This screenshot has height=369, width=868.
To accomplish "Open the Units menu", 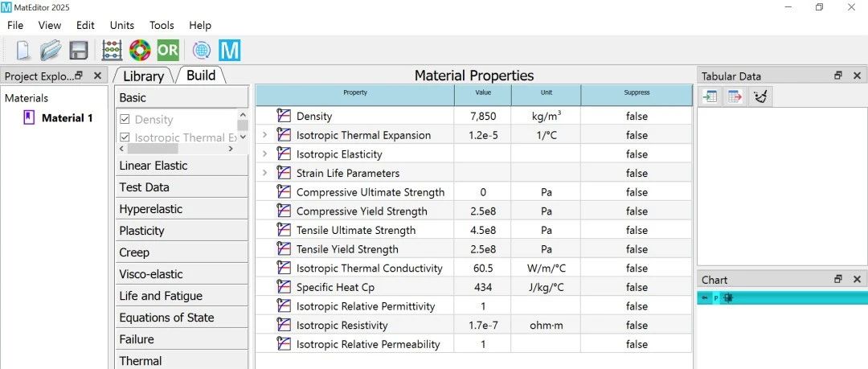I will [122, 25].
